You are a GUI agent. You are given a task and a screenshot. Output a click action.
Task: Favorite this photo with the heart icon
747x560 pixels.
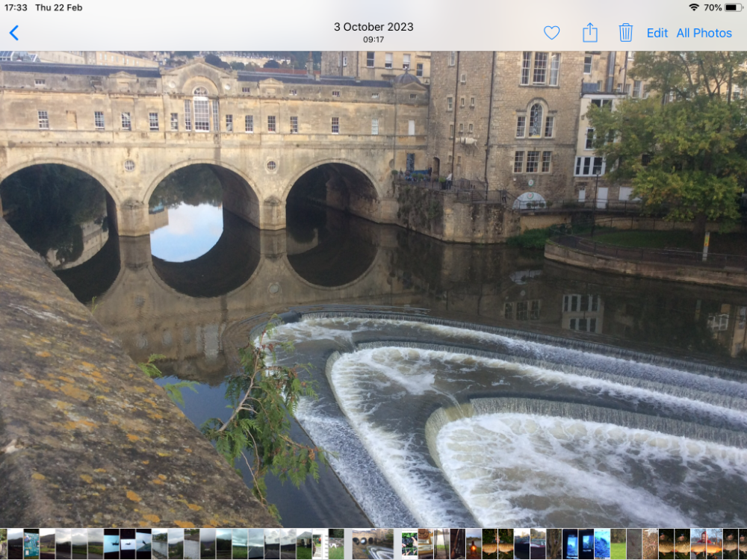(552, 33)
